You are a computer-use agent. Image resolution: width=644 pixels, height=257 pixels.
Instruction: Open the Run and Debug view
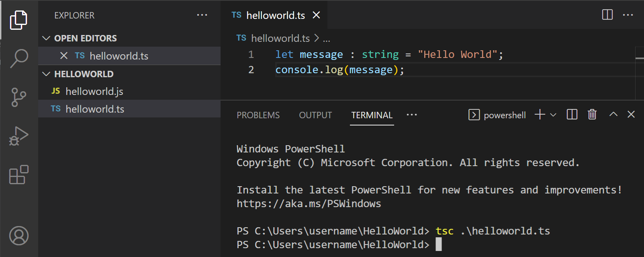tap(19, 136)
